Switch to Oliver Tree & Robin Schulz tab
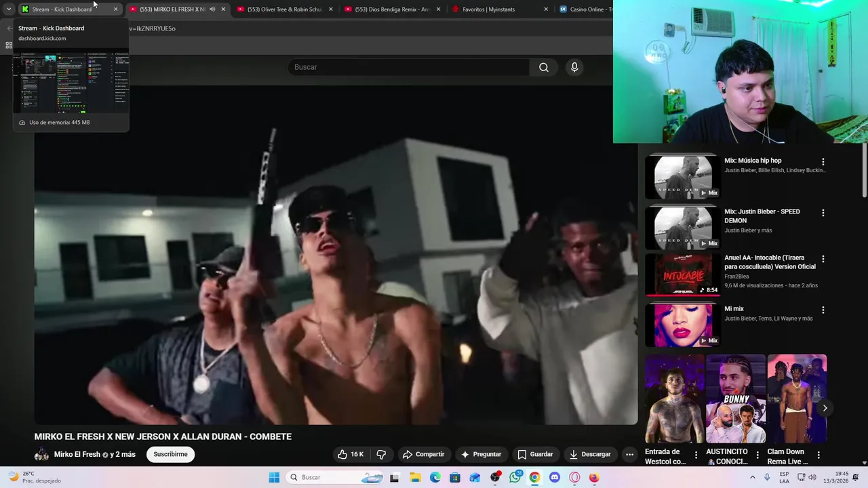The height and width of the screenshot is (488, 868). point(285,9)
